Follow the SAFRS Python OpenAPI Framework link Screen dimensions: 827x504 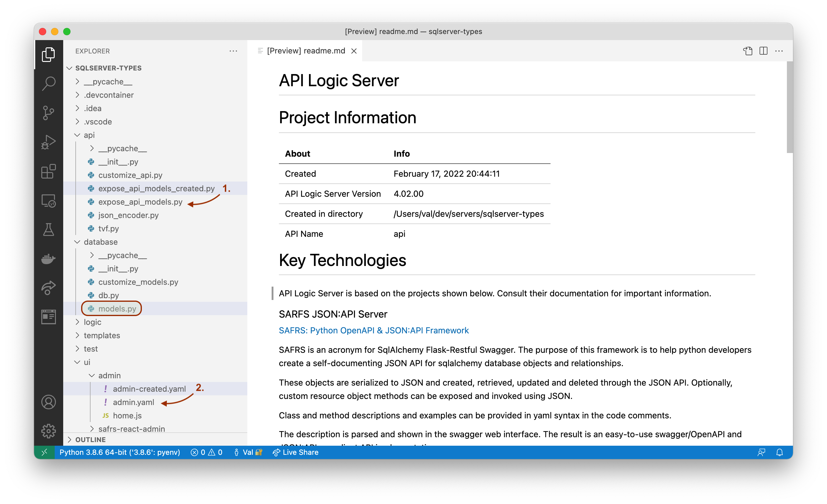pyautogui.click(x=374, y=330)
